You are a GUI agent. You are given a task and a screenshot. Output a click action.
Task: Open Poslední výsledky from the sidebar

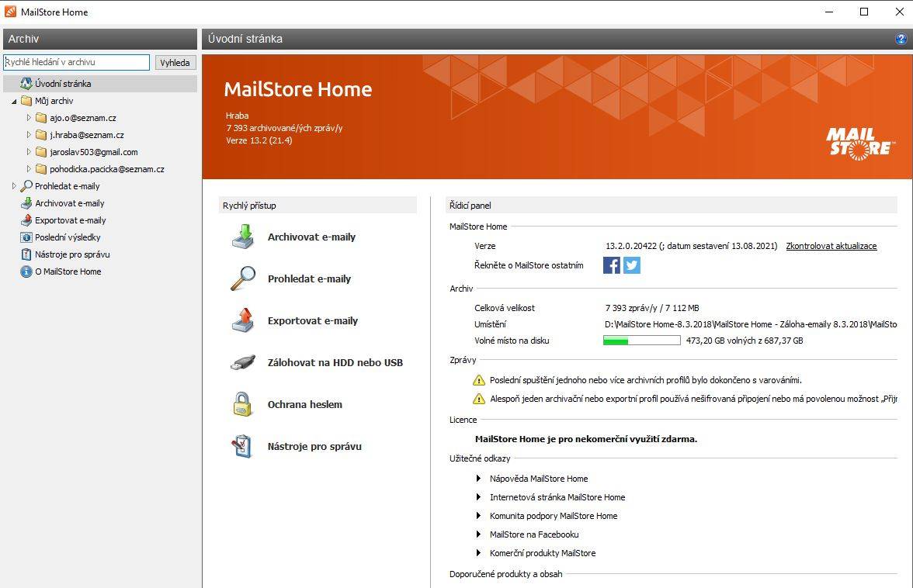(x=68, y=237)
